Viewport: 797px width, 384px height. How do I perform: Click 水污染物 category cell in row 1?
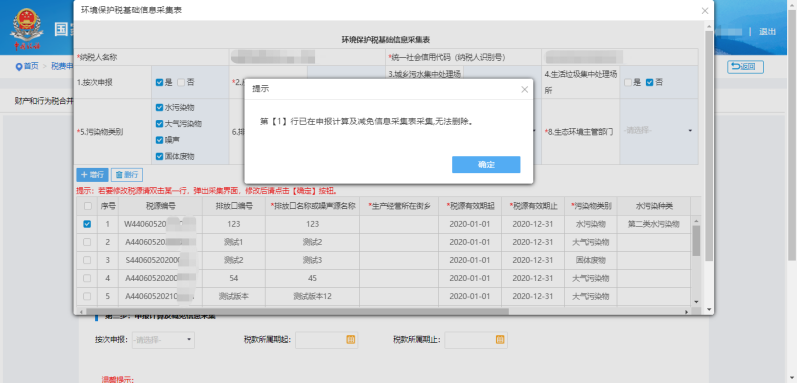pyautogui.click(x=591, y=224)
